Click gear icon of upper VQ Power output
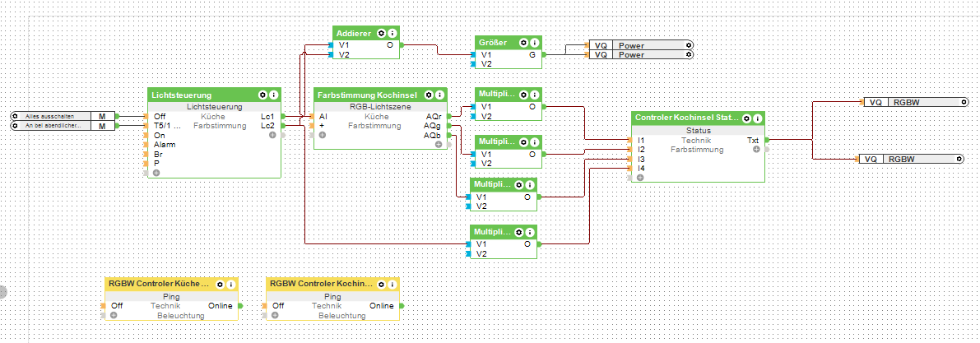 [689, 45]
